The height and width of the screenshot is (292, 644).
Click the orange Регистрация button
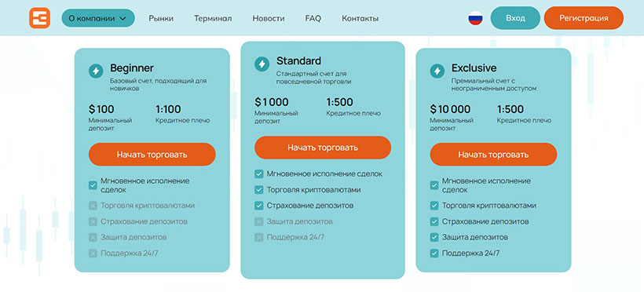pos(584,18)
